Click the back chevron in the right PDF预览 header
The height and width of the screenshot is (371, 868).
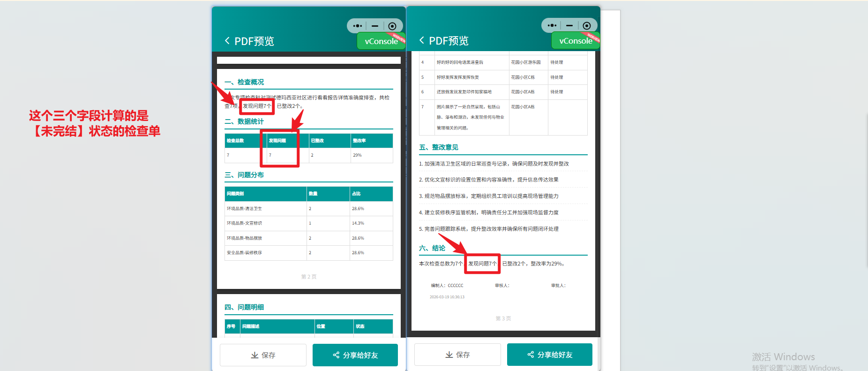(x=422, y=40)
